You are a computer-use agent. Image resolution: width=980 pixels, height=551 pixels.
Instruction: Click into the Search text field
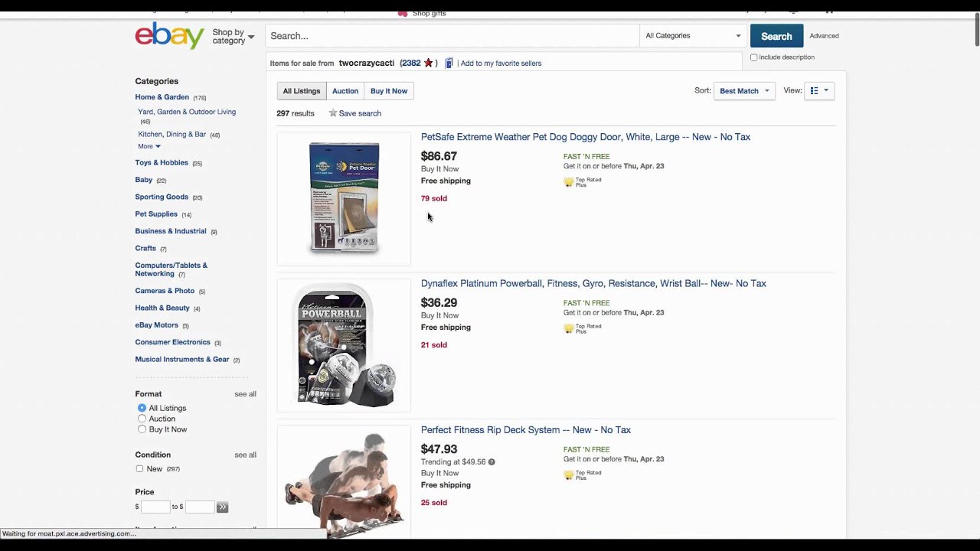(452, 36)
